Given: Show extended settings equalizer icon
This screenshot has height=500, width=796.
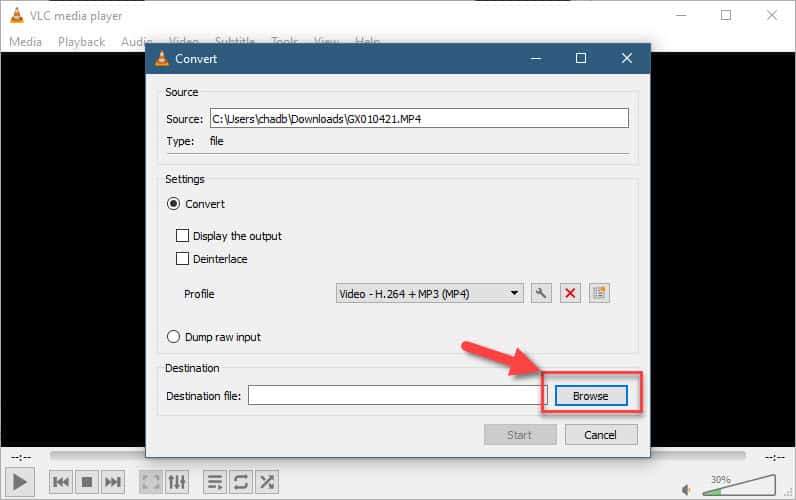Looking at the screenshot, I should pyautogui.click(x=177, y=482).
